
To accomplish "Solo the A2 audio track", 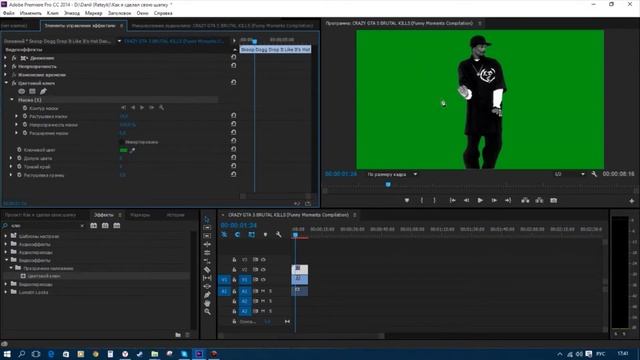I will (x=270, y=301).
